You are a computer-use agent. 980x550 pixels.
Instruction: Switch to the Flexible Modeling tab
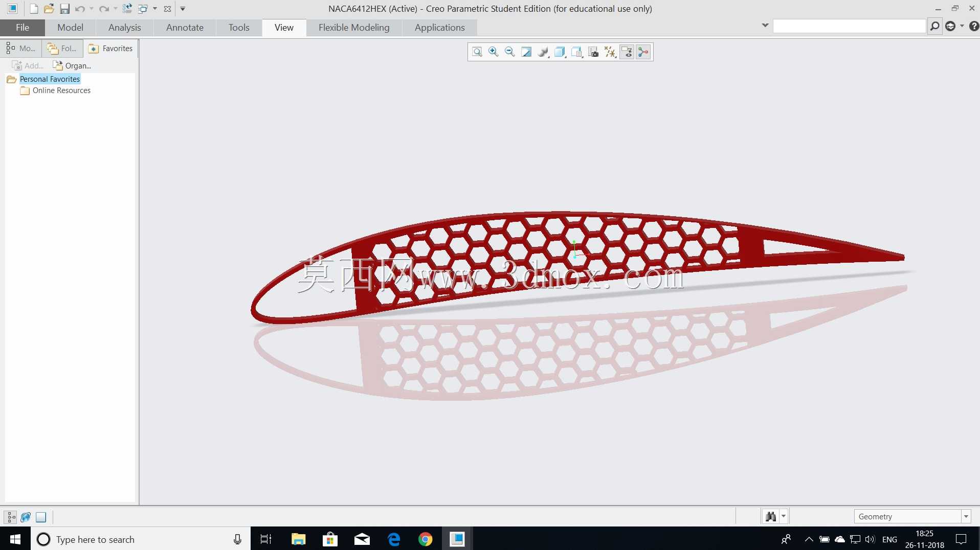coord(354,28)
